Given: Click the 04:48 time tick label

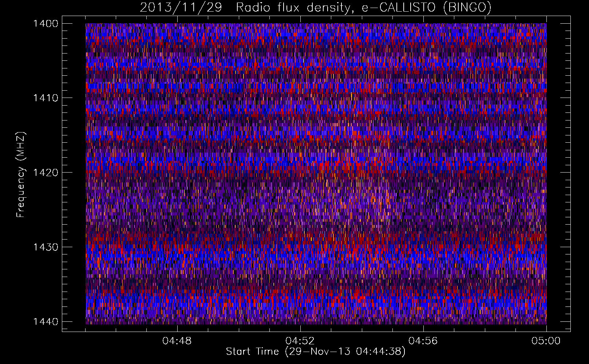Looking at the screenshot, I should (x=177, y=341).
